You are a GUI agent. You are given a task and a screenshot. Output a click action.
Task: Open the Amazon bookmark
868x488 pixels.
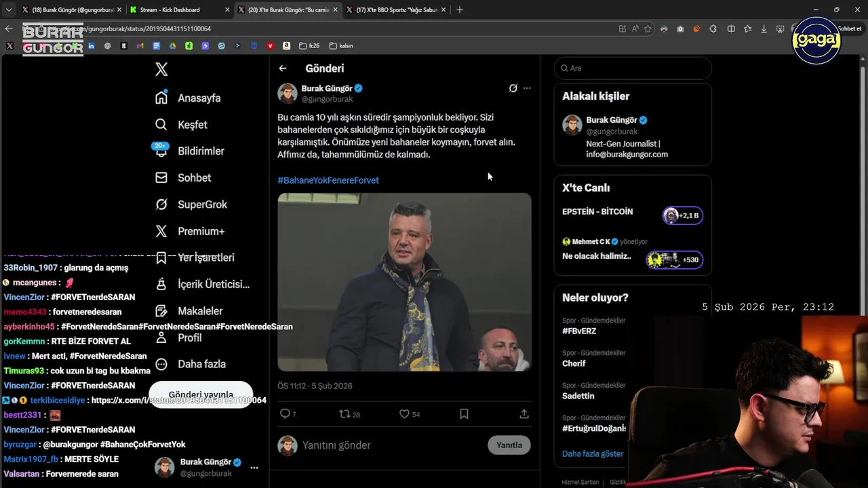[x=287, y=46]
